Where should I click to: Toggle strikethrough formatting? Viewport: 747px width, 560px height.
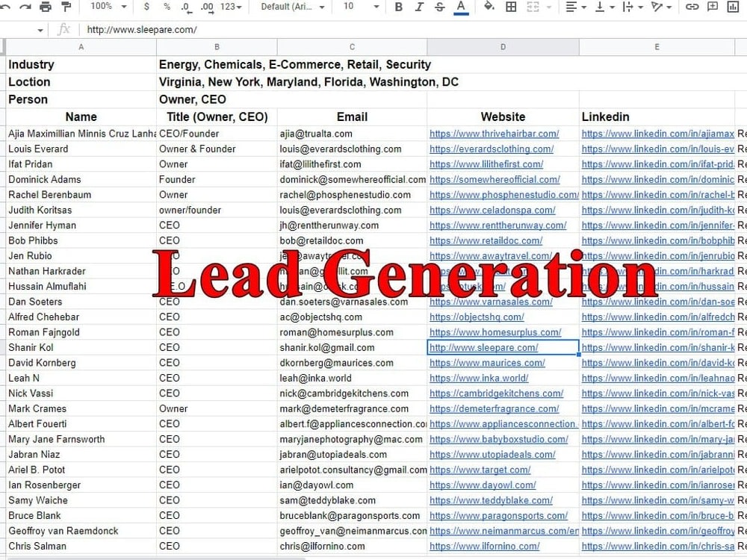tap(439, 7)
